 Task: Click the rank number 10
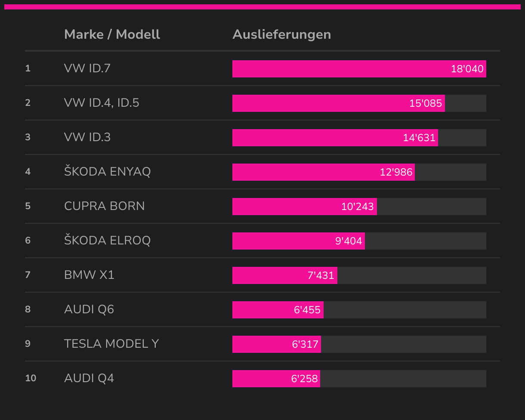click(31, 378)
